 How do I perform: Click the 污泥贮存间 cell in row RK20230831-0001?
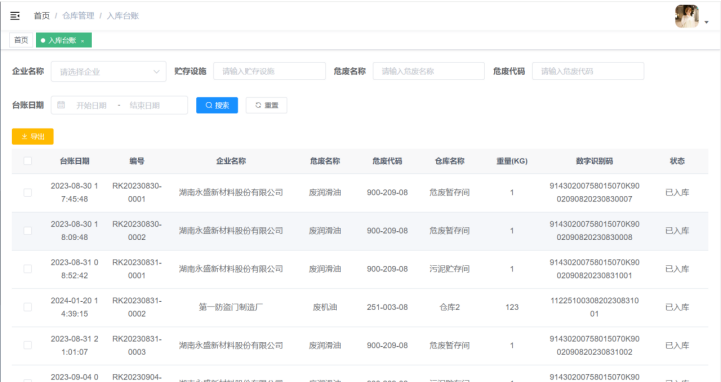450,269
